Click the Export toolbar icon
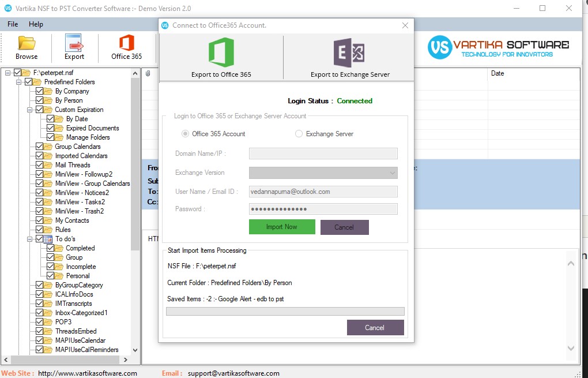The width and height of the screenshot is (588, 378). tap(74, 43)
